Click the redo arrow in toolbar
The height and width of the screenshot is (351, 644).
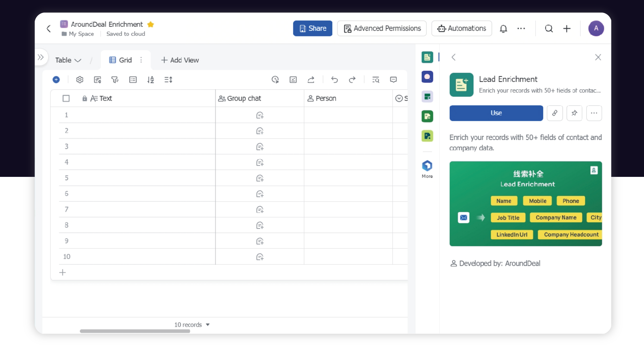(352, 80)
